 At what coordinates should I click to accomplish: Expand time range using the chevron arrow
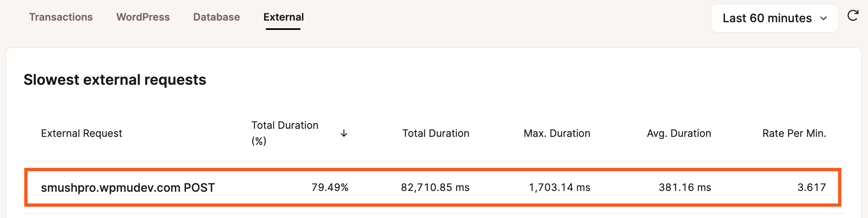(823, 19)
